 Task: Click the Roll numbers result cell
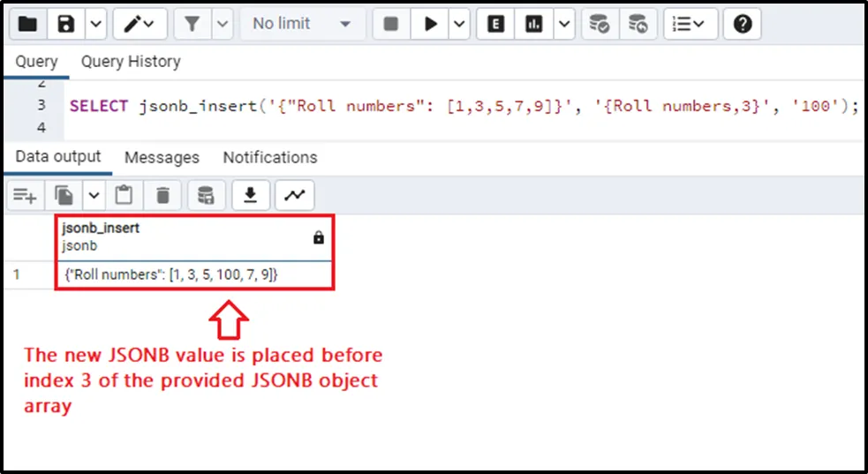click(172, 275)
